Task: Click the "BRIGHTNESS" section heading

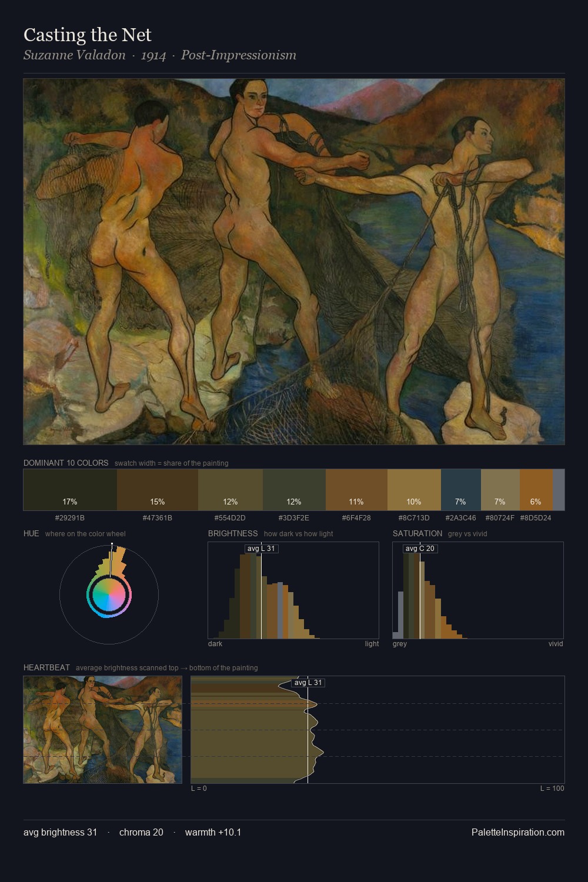Action: tap(233, 533)
